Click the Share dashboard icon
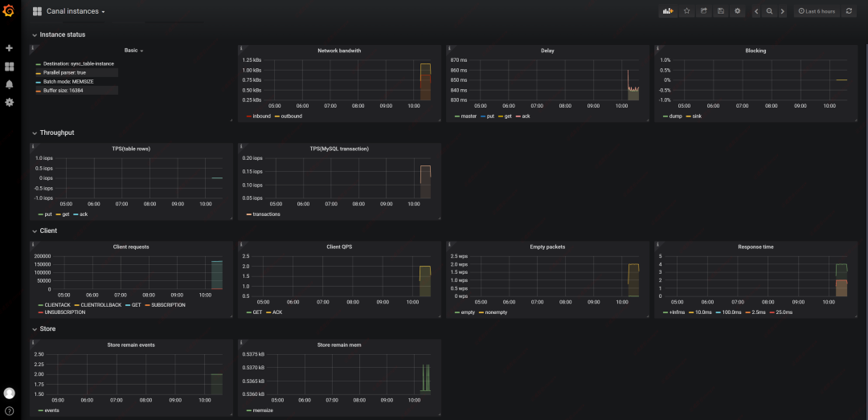Image resolution: width=868 pixels, height=420 pixels. (x=703, y=11)
